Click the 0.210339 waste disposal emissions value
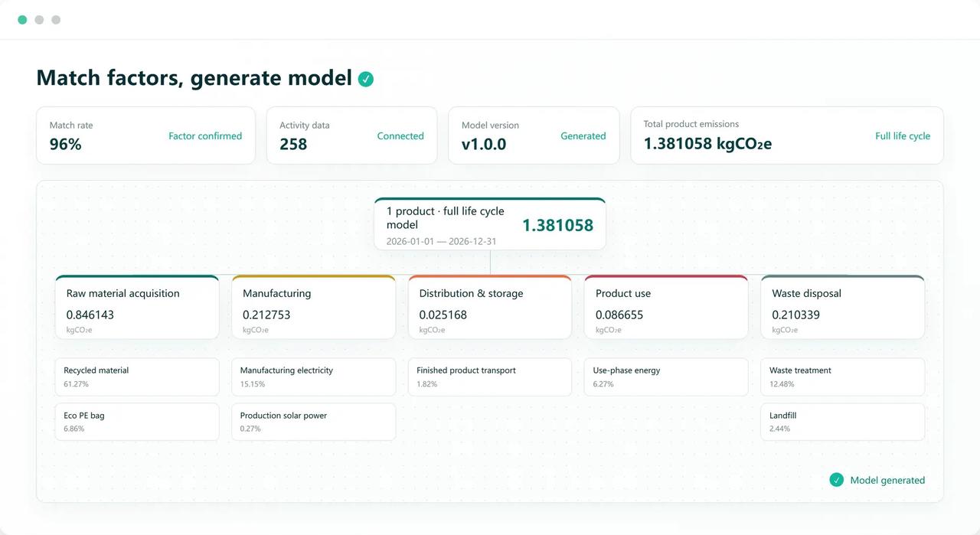This screenshot has height=535, width=980. tap(796, 315)
